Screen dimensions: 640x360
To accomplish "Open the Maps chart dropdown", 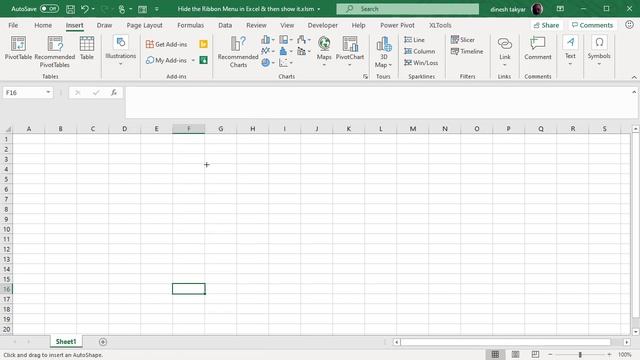I will point(324,51).
